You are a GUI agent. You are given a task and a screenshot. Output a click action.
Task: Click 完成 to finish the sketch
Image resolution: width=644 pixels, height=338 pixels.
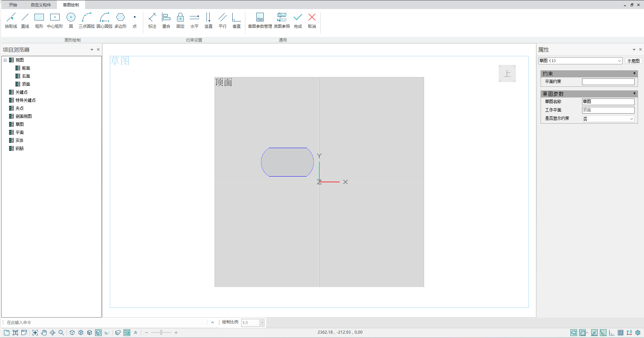[298, 20]
